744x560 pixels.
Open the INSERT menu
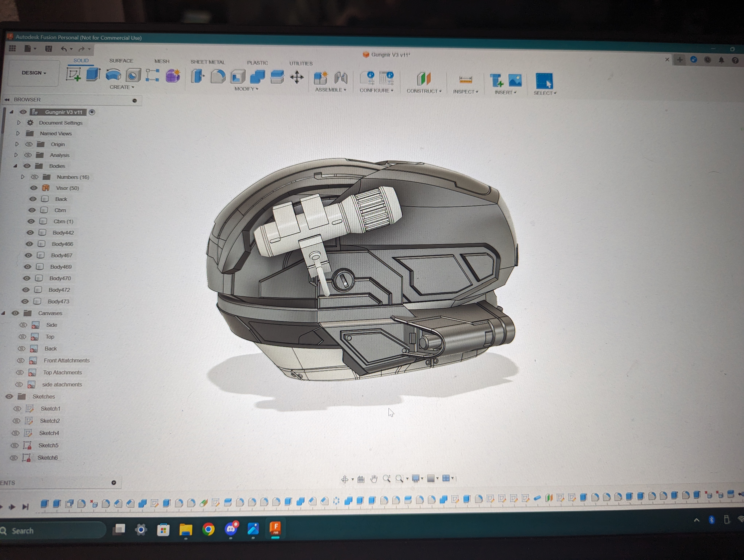[505, 92]
